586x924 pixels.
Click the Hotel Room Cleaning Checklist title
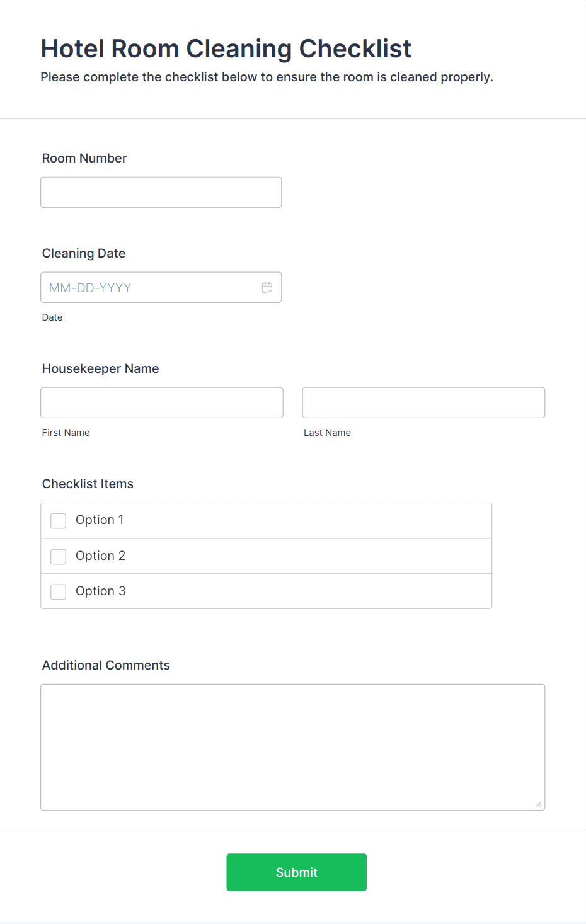pos(226,48)
